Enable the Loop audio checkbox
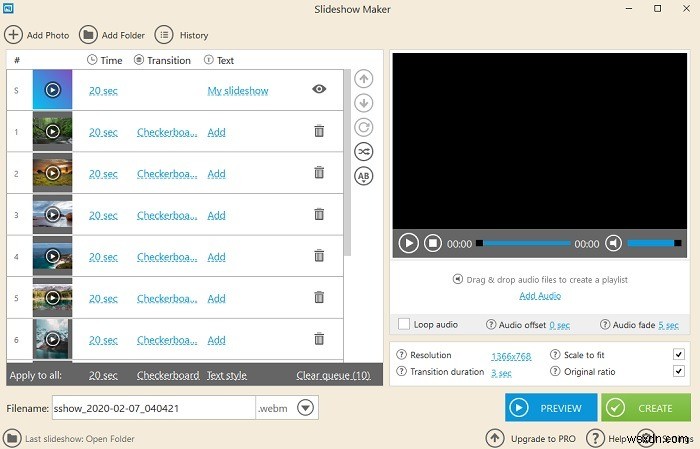700x449 pixels. pos(404,324)
